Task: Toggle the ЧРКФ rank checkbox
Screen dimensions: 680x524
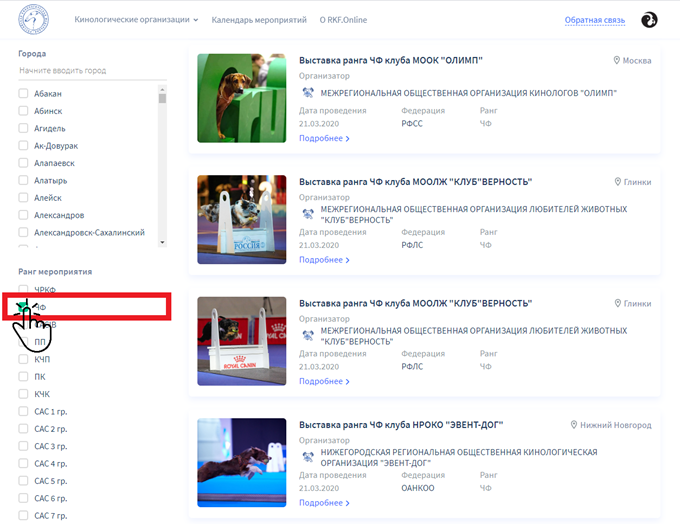Action: click(24, 289)
